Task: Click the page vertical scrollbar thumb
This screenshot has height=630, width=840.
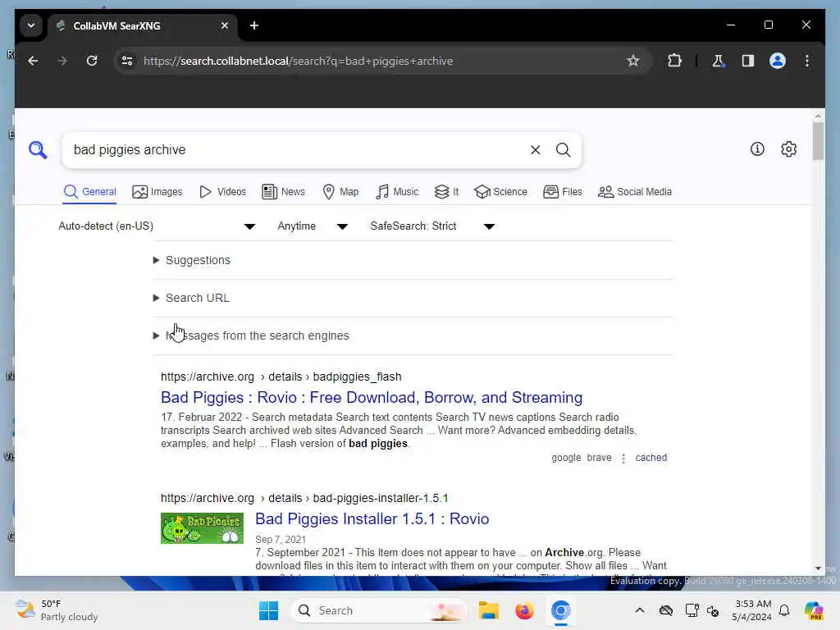Action: click(818, 141)
